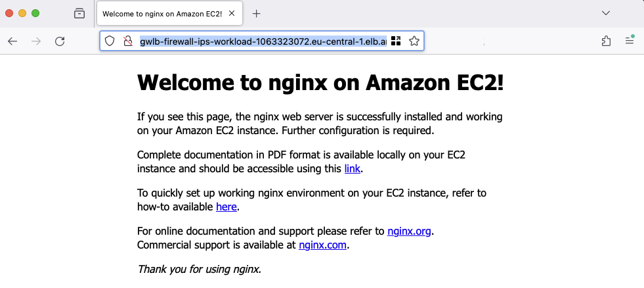Open the PDF documentation "link"
644x288 pixels.
[x=353, y=169]
